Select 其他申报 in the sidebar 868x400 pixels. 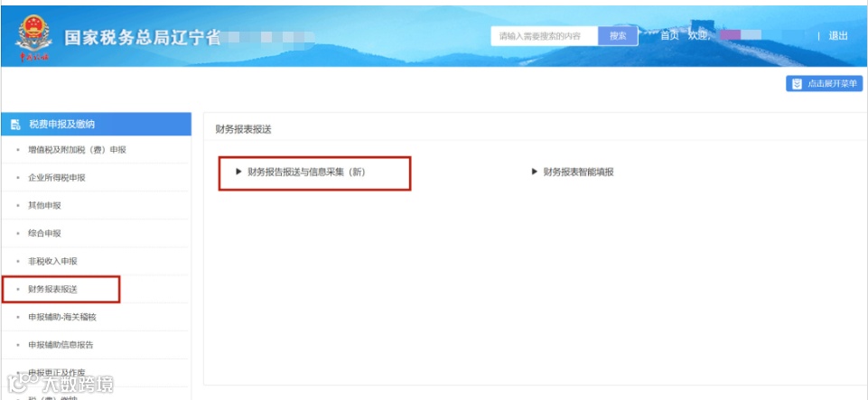(44, 206)
